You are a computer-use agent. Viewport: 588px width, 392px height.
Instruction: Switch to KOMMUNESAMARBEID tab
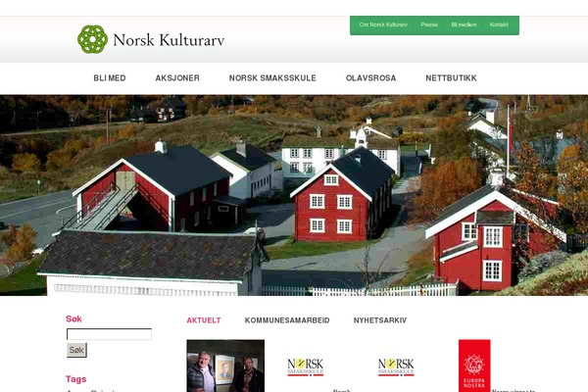[287, 320]
